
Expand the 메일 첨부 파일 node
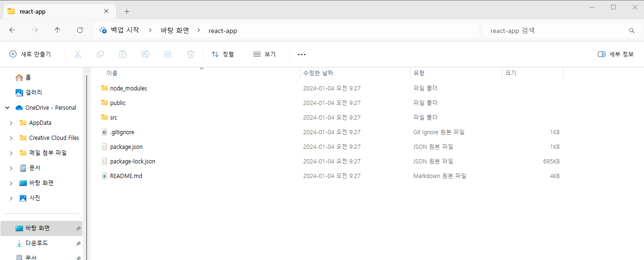click(11, 153)
